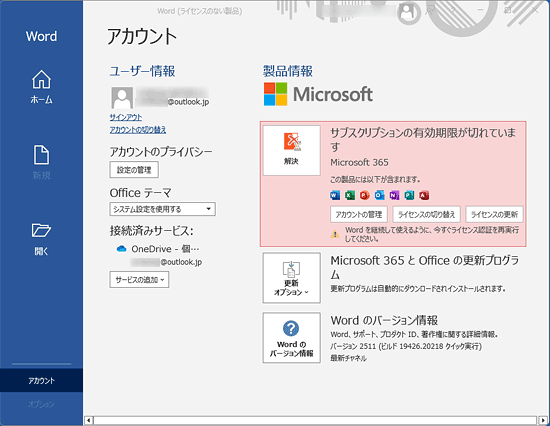
Task: Open the ホーム (Home) page in sidebar
Action: click(41, 87)
